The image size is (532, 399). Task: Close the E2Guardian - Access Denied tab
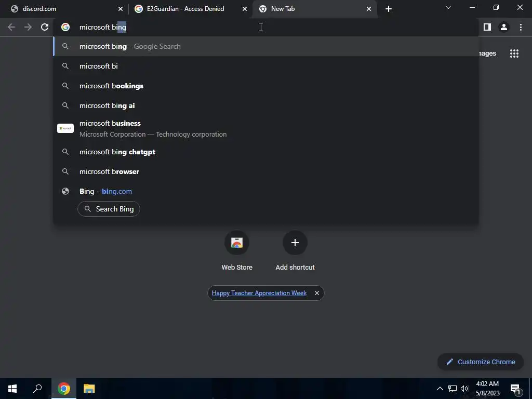pyautogui.click(x=245, y=9)
